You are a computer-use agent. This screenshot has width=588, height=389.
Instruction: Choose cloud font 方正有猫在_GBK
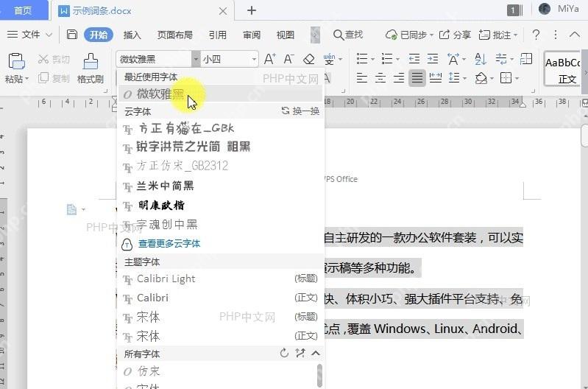point(221,129)
